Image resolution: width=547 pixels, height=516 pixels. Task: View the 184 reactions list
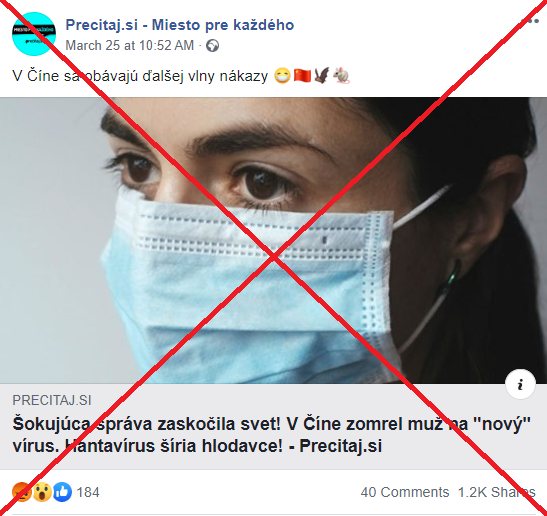click(x=88, y=492)
